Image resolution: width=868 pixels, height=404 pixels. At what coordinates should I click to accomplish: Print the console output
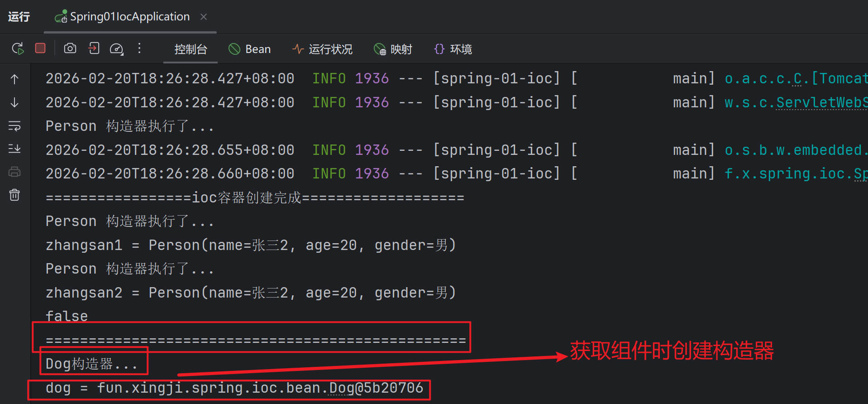14,172
